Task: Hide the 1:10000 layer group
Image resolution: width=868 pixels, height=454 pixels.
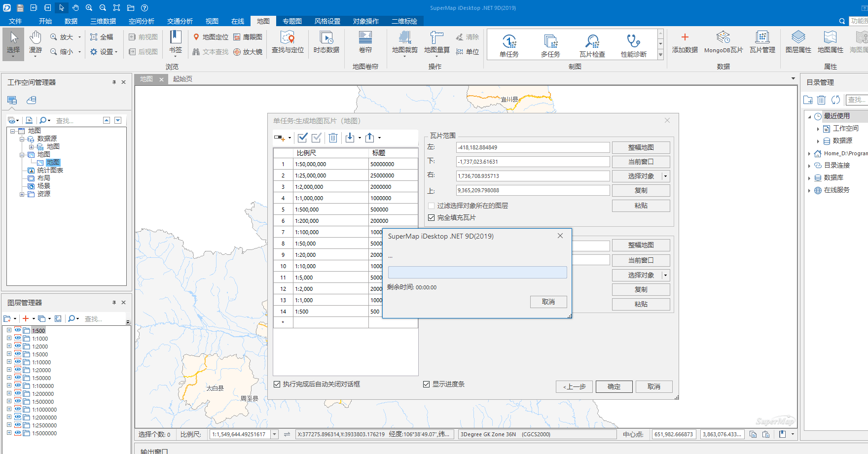Action: pyautogui.click(x=18, y=362)
